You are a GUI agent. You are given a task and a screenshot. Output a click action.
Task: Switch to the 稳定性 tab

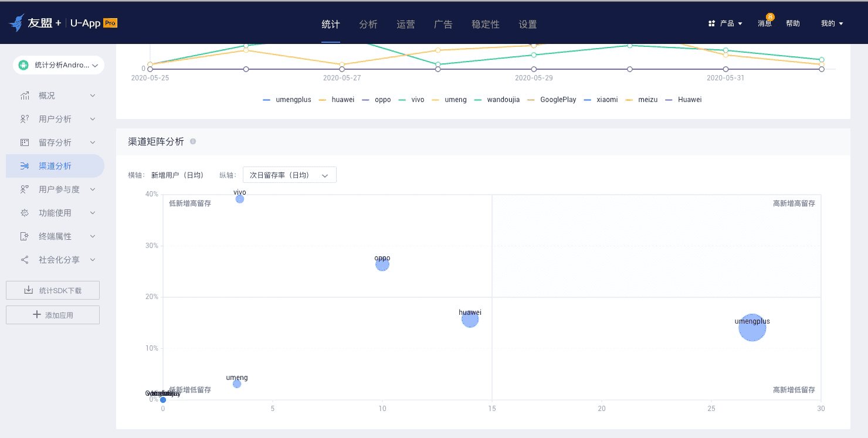coord(486,24)
